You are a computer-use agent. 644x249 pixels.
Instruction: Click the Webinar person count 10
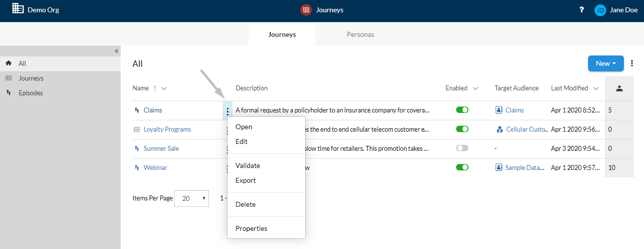(612, 168)
